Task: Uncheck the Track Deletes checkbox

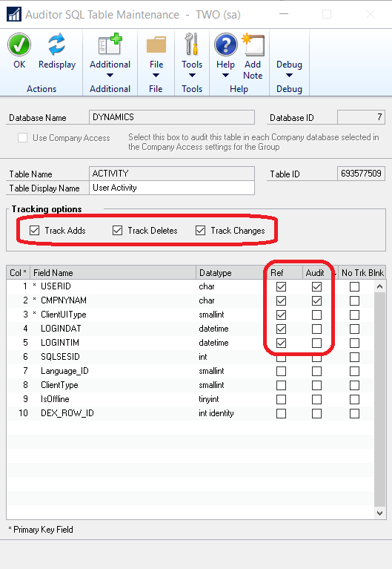Action: (x=118, y=231)
